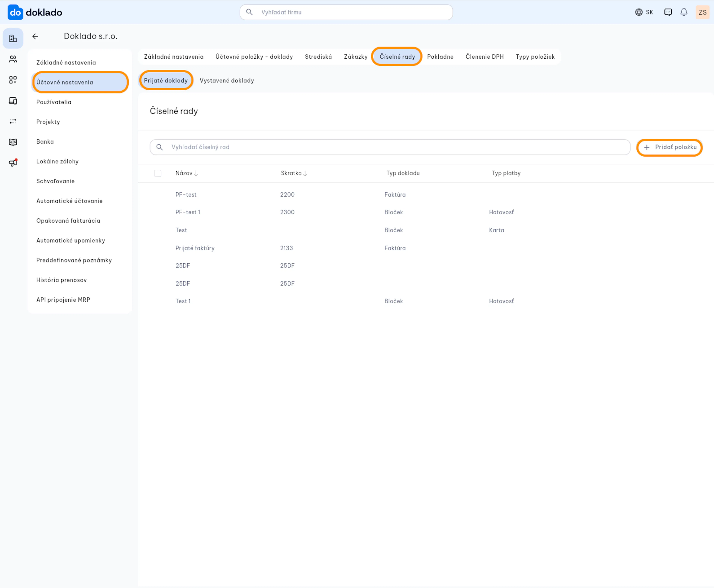Click skratka value 2200

pyautogui.click(x=287, y=195)
